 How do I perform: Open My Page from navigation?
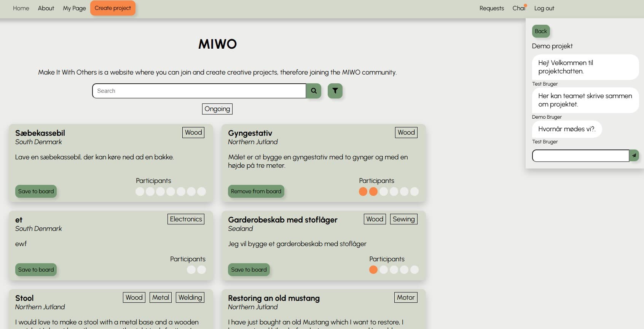pyautogui.click(x=74, y=8)
